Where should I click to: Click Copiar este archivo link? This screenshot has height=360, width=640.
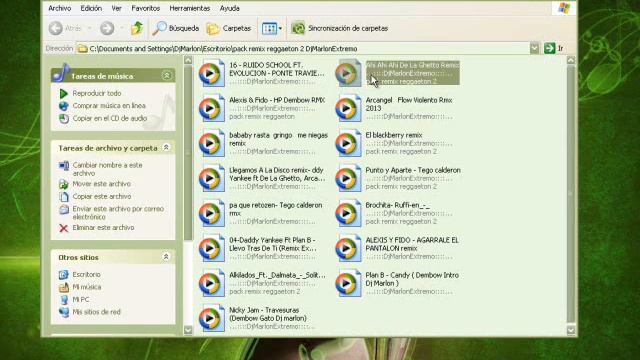tap(102, 196)
